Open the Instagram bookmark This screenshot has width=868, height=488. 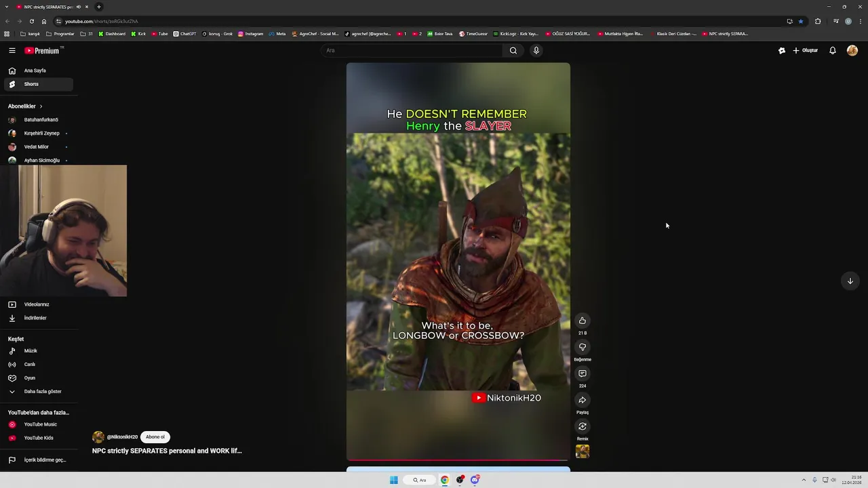coord(250,34)
